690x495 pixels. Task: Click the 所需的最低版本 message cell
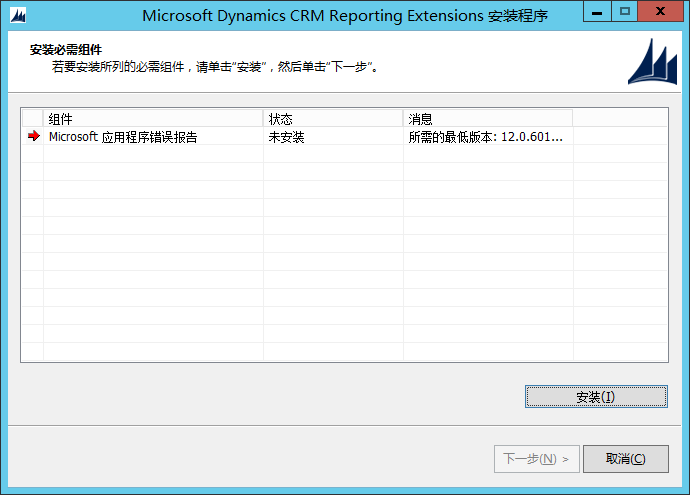coord(488,136)
